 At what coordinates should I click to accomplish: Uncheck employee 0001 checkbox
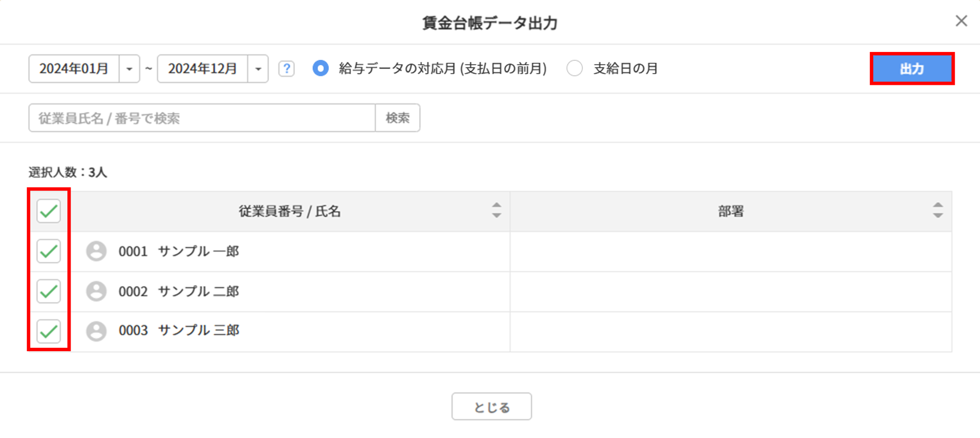[x=49, y=252]
